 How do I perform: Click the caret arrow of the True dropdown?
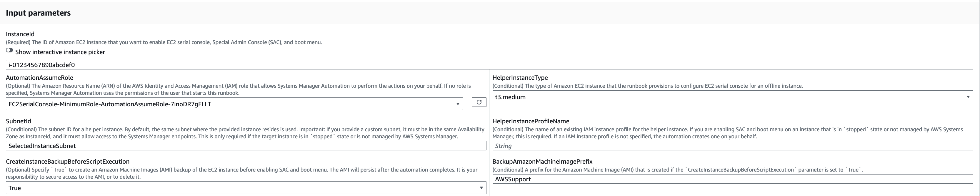click(481, 188)
